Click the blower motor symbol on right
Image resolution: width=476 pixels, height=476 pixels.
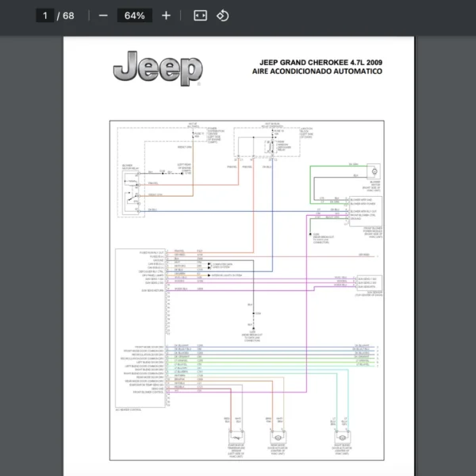[372, 171]
